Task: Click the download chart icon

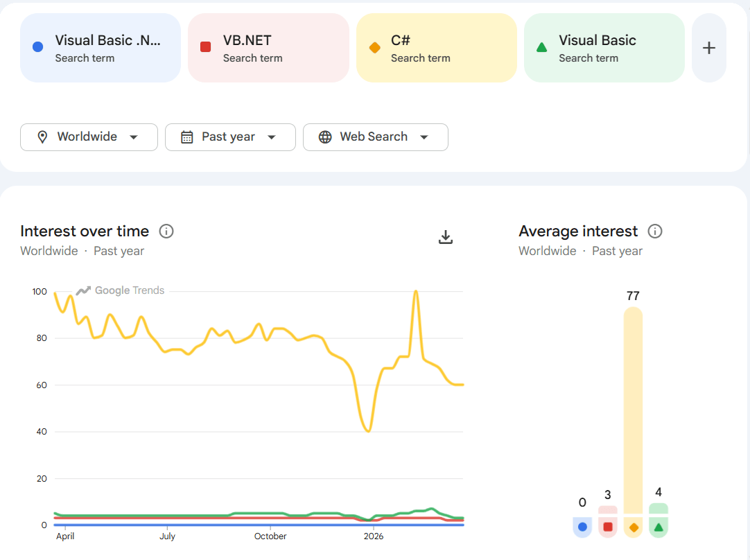Action: click(446, 237)
